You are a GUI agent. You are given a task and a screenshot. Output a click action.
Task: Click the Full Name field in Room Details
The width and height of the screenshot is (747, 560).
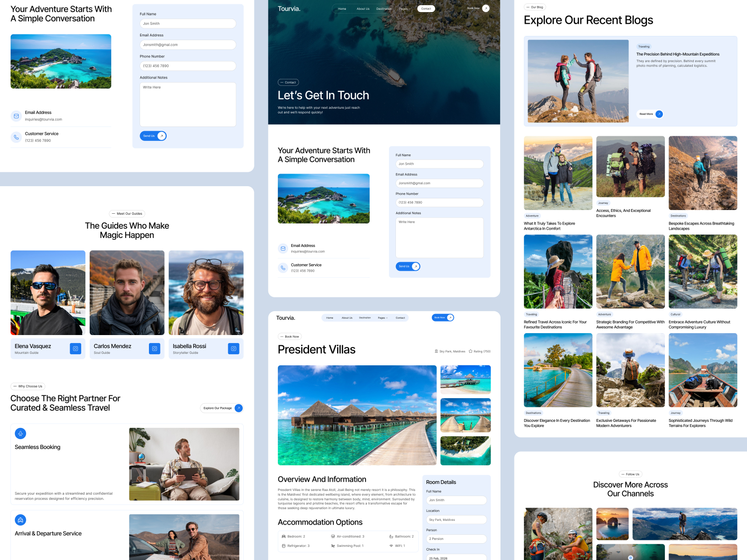click(x=456, y=500)
